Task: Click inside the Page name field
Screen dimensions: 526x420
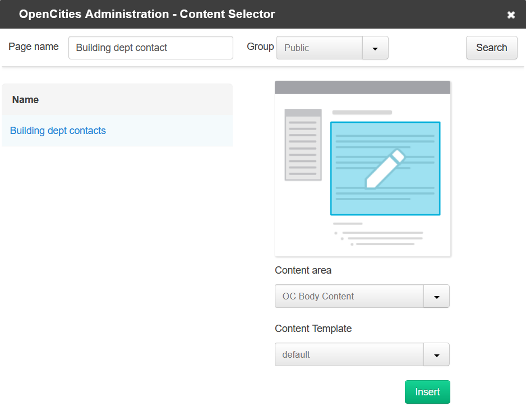Action: click(150, 48)
